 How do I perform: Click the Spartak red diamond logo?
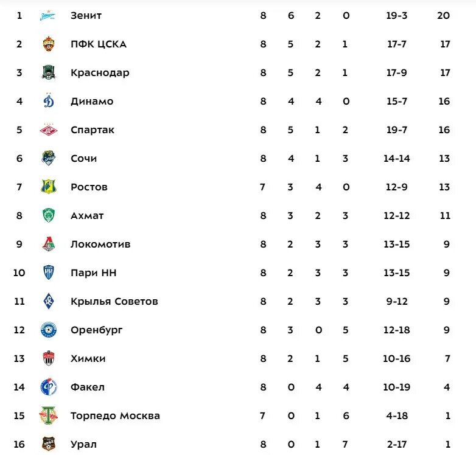point(48,130)
